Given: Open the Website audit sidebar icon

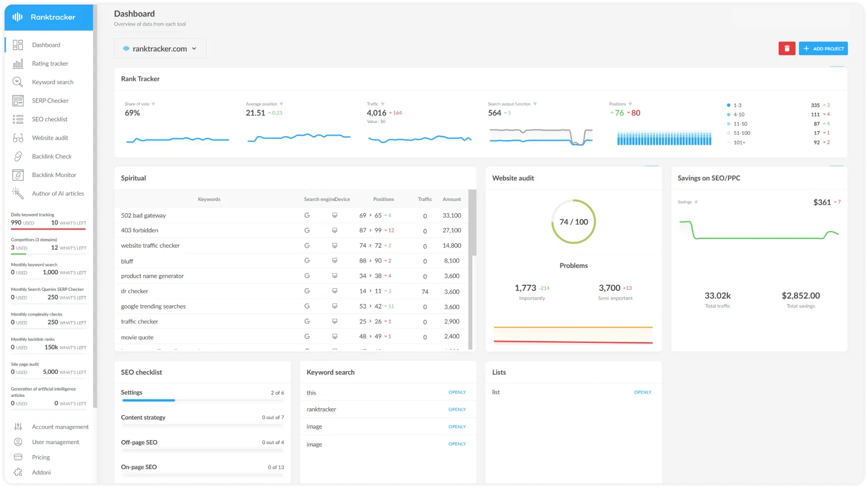Looking at the screenshot, I should click(x=18, y=138).
